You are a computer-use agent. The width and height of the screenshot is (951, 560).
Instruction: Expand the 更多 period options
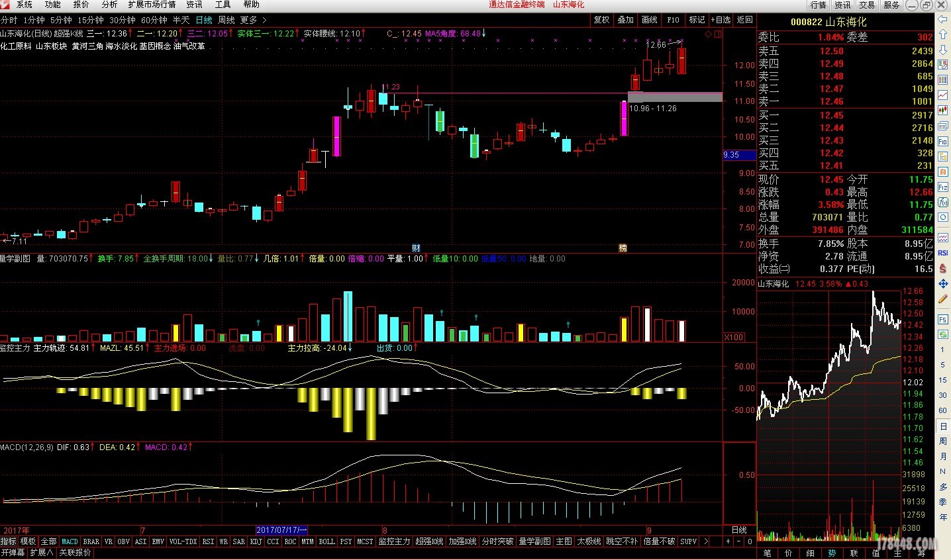pyautogui.click(x=254, y=20)
